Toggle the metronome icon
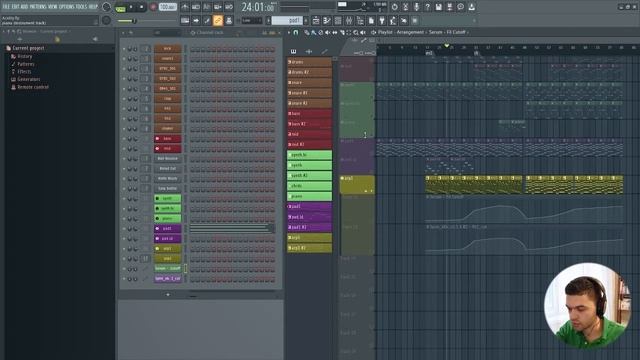 (185, 7)
